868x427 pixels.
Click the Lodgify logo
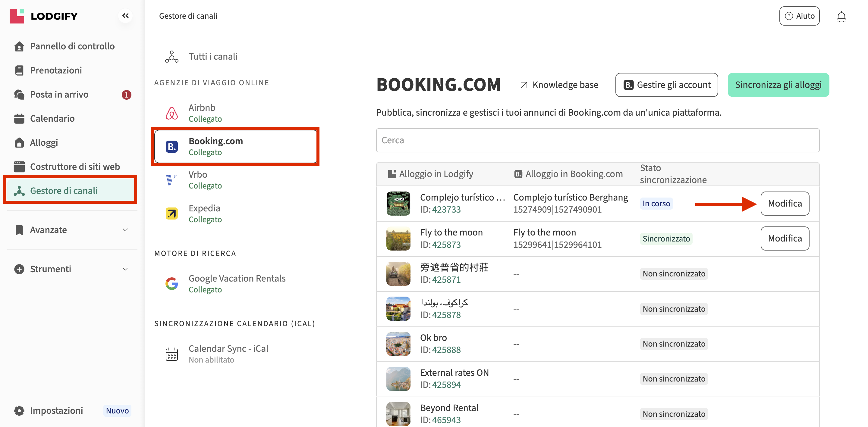pyautogui.click(x=44, y=16)
